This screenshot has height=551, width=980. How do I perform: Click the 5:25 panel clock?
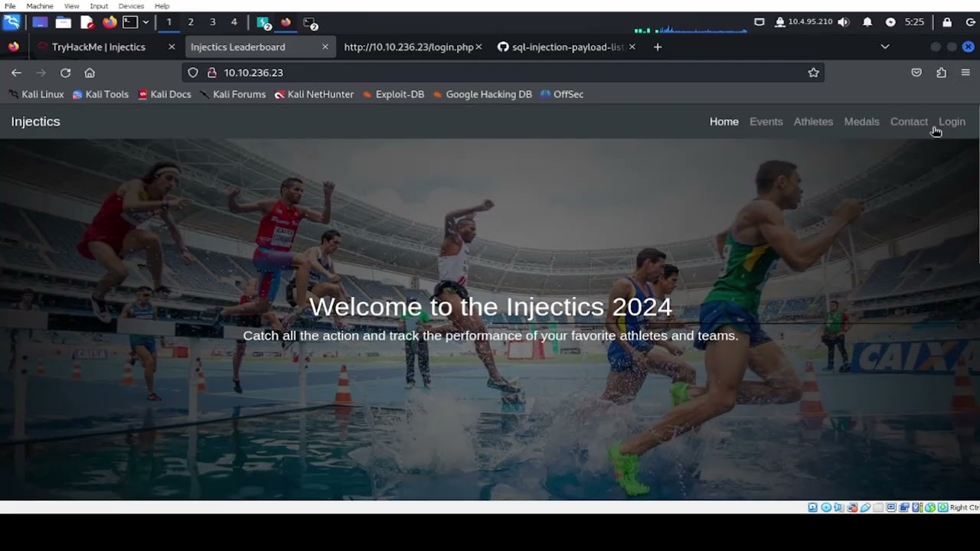pyautogui.click(x=914, y=22)
